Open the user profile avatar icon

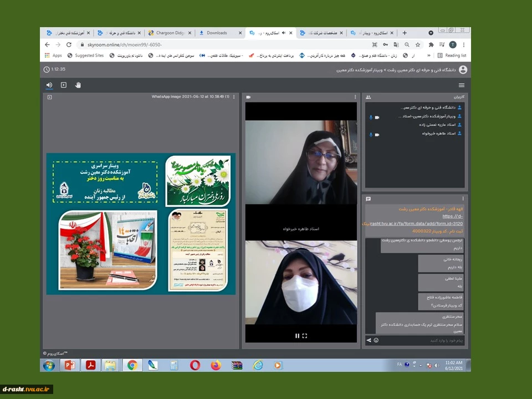tap(463, 70)
